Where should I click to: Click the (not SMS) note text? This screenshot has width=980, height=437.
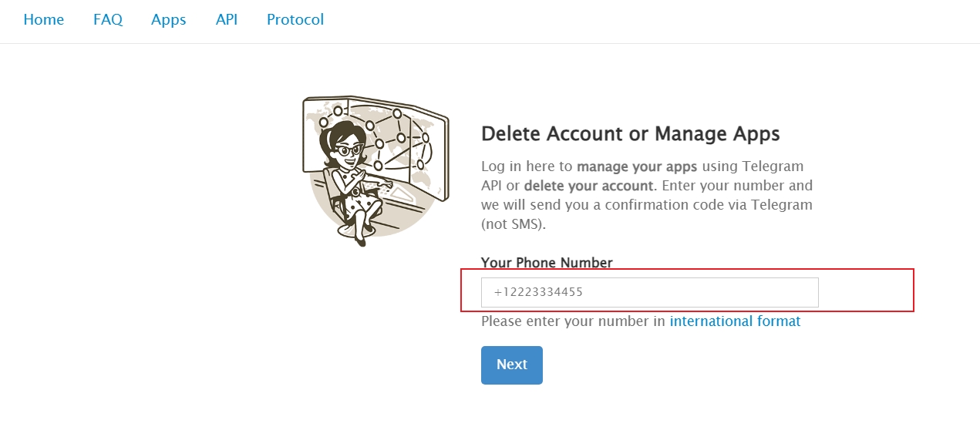click(x=511, y=225)
